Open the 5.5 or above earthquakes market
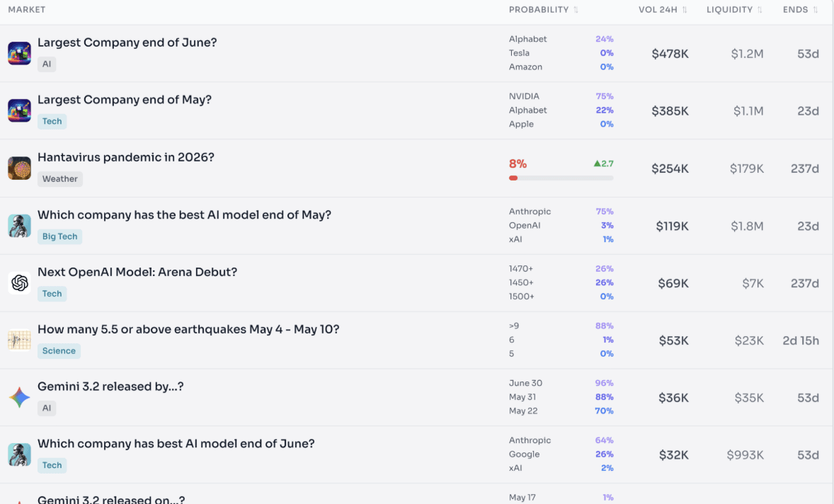This screenshot has width=834, height=504. tap(188, 330)
